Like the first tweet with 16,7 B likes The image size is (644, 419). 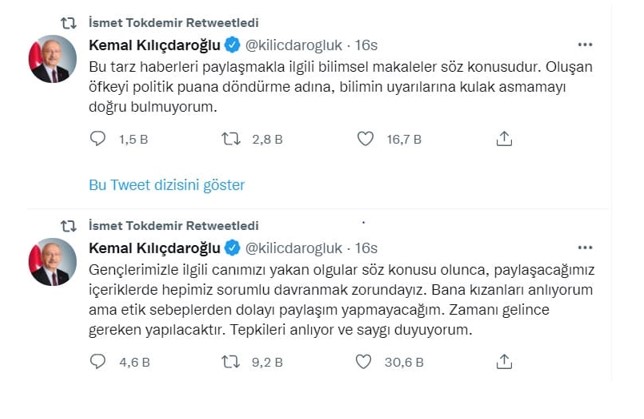[367, 139]
